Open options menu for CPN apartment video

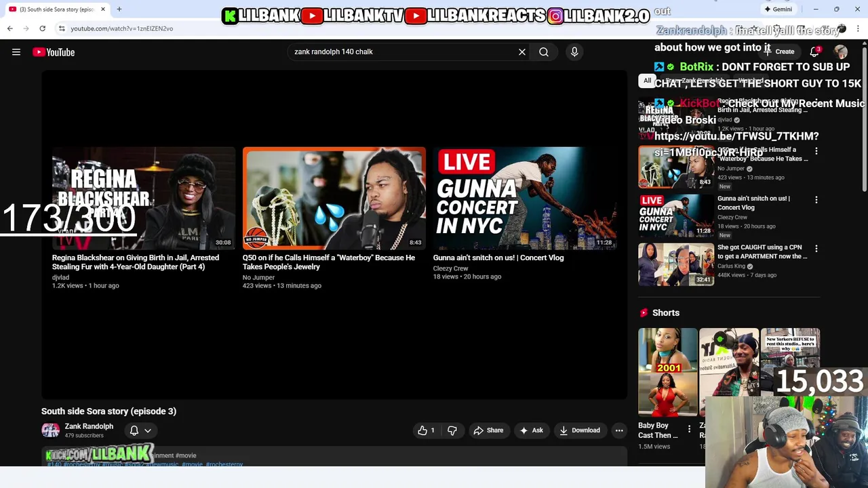point(816,249)
